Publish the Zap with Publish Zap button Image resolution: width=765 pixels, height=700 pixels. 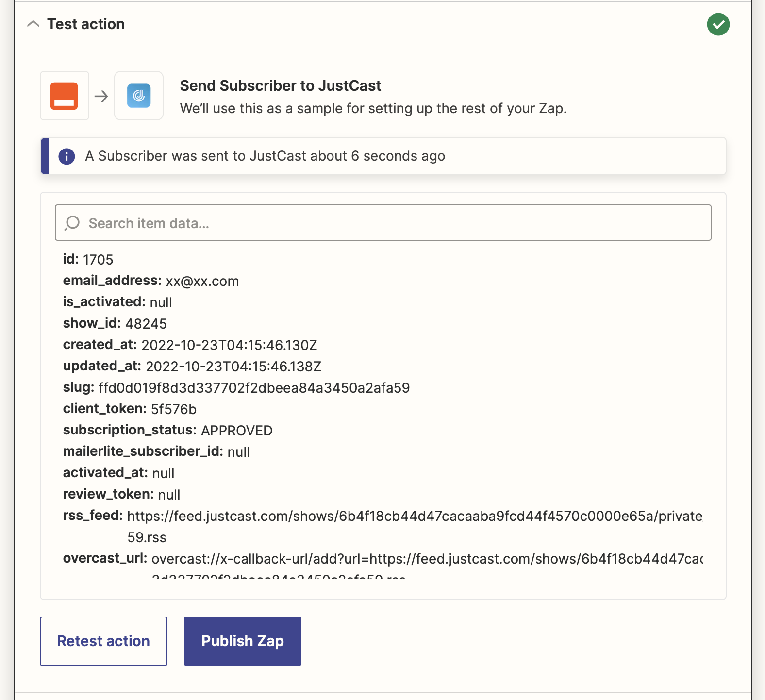[242, 641]
